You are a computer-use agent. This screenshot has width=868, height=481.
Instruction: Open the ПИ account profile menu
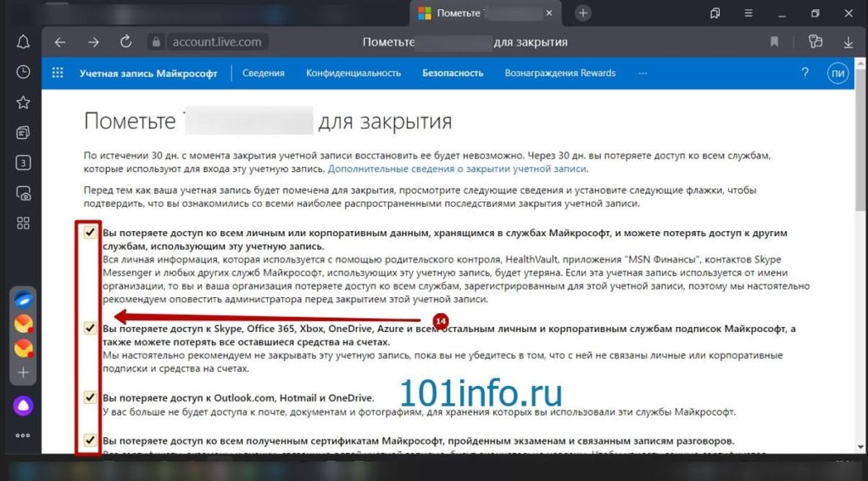pos(837,73)
